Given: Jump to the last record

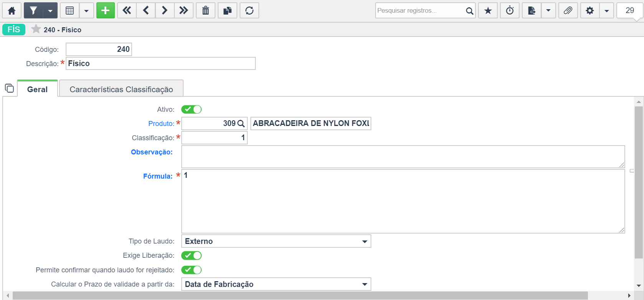Looking at the screenshot, I should click(184, 11).
